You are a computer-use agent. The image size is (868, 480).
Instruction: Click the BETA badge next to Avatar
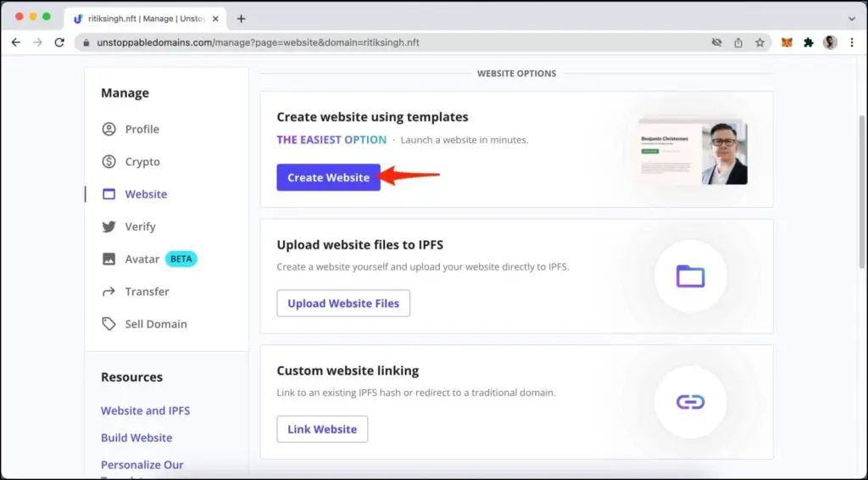point(181,260)
